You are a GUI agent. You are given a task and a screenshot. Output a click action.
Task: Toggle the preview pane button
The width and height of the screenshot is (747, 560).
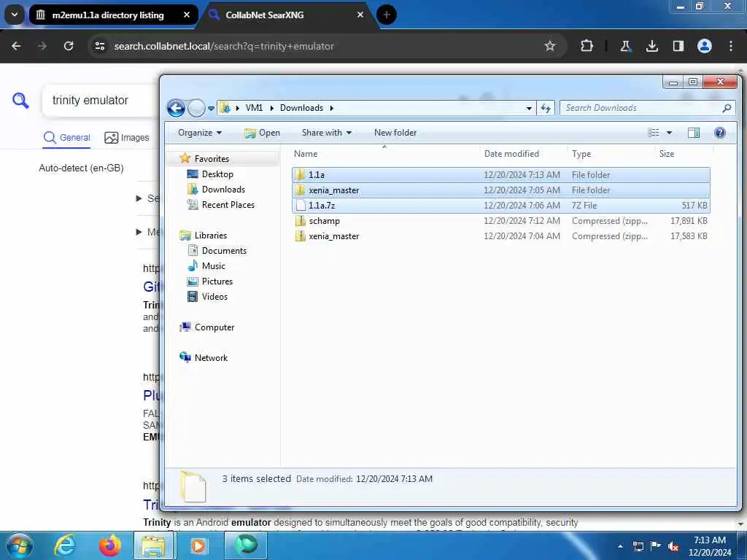click(694, 133)
